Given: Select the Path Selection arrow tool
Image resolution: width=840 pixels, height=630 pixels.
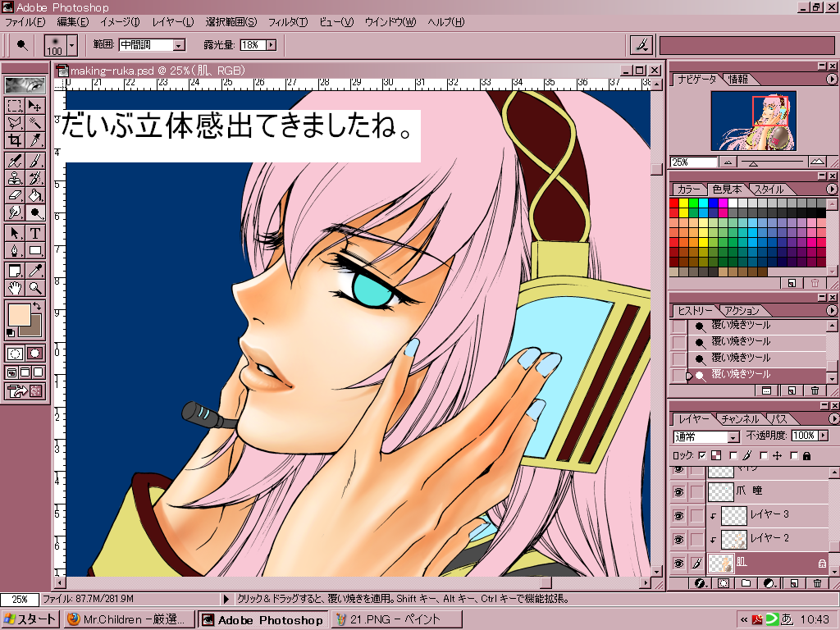Looking at the screenshot, I should (15, 233).
